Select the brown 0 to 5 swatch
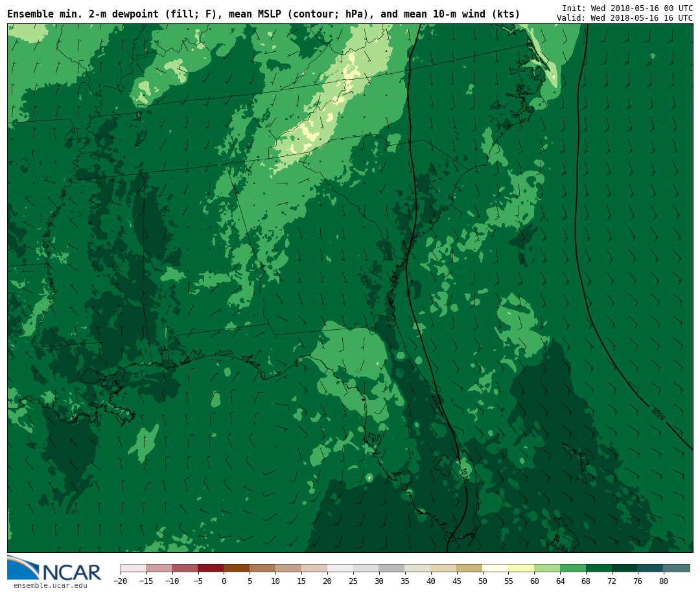700x593 pixels. [237, 568]
